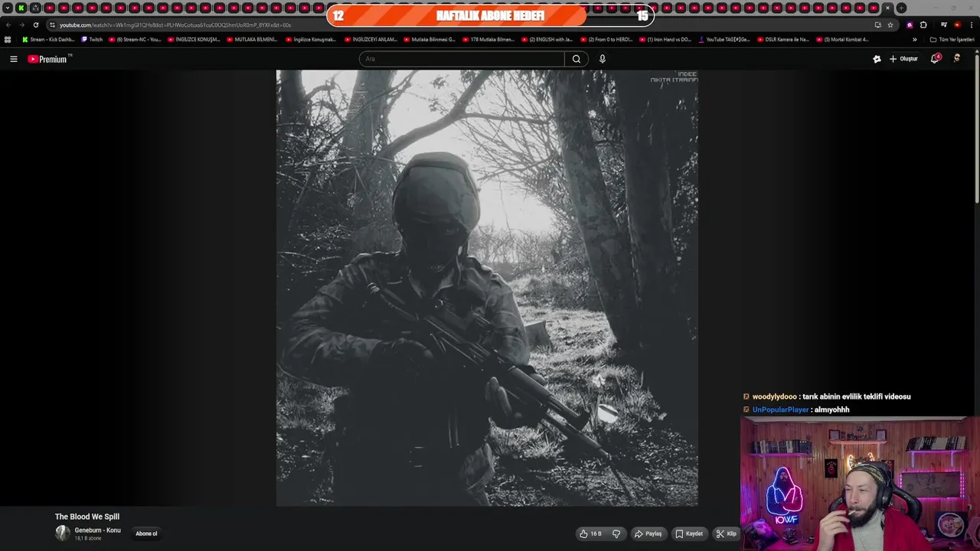980x551 pixels.
Task: Reload the page in browser toolbar
Action: tap(35, 24)
